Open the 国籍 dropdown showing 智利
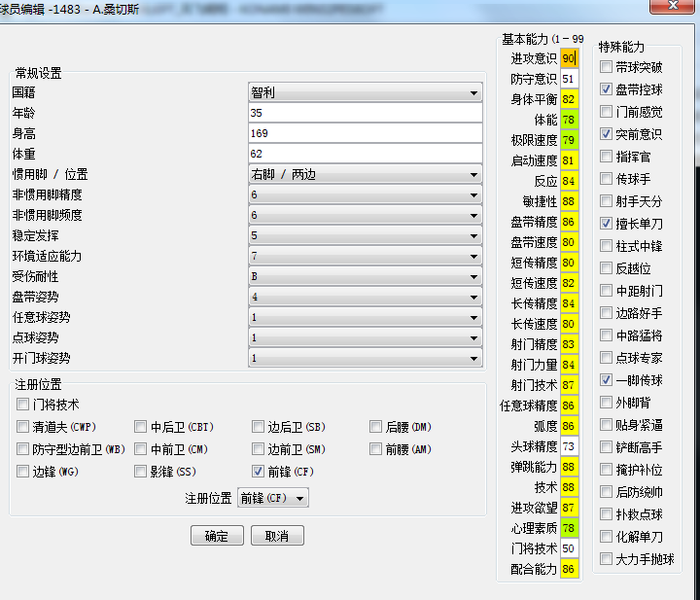The height and width of the screenshot is (600, 700). pos(366,92)
